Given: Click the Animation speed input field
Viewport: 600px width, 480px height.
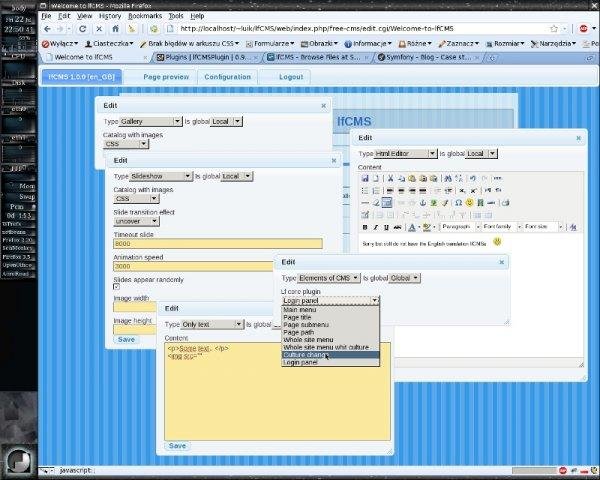Looking at the screenshot, I should click(194, 266).
